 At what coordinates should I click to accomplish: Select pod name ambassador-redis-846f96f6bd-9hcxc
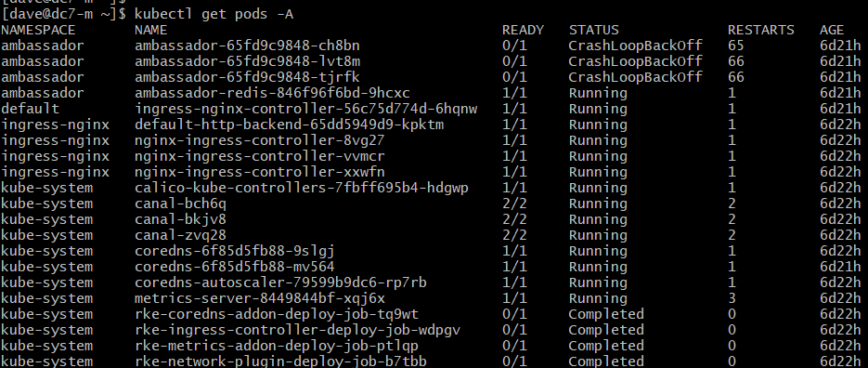pos(272,93)
